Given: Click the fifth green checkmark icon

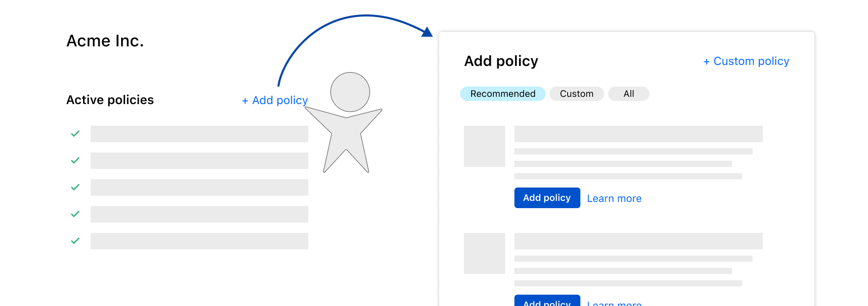Looking at the screenshot, I should pyautogui.click(x=75, y=241).
